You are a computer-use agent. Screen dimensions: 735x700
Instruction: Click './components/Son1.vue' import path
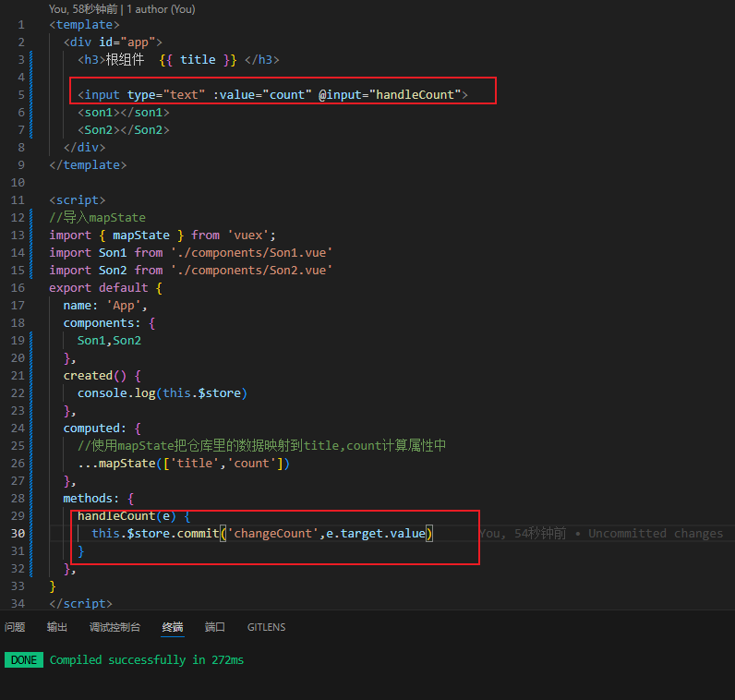252,253
